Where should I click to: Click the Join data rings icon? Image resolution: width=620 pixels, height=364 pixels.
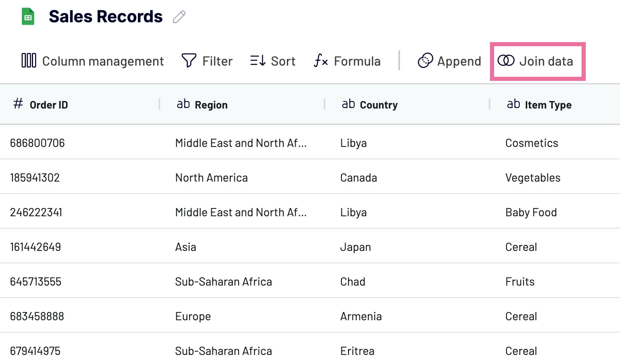tap(506, 61)
